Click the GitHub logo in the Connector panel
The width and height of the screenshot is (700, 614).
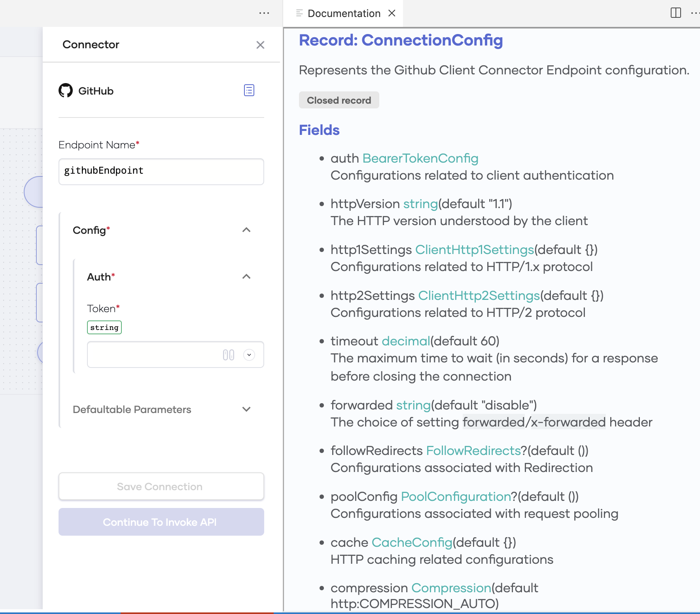pyautogui.click(x=66, y=91)
